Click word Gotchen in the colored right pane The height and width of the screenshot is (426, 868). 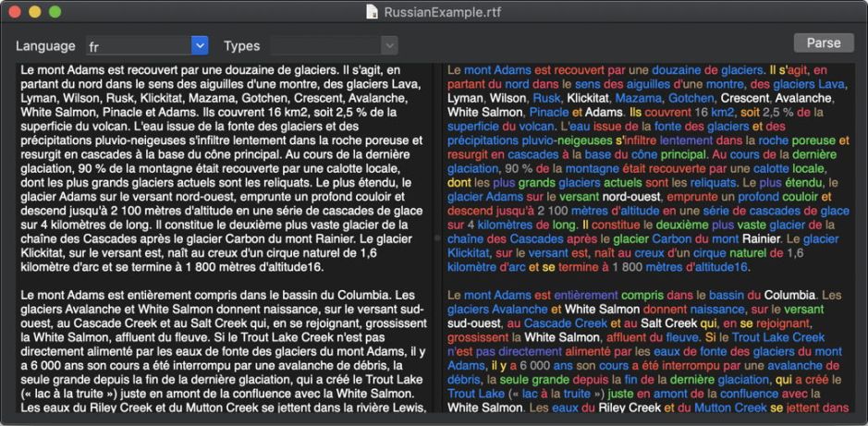point(690,98)
